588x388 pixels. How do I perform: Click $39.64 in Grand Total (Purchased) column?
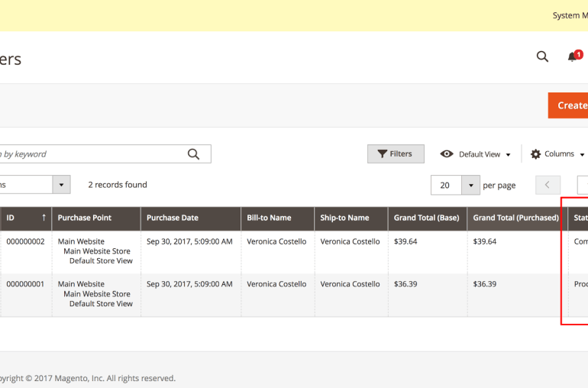(x=484, y=241)
